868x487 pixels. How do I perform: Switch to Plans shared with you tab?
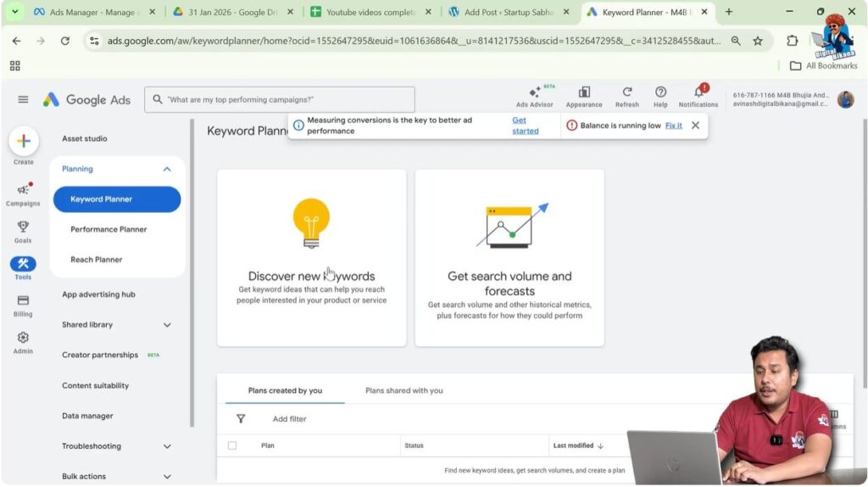(403, 390)
